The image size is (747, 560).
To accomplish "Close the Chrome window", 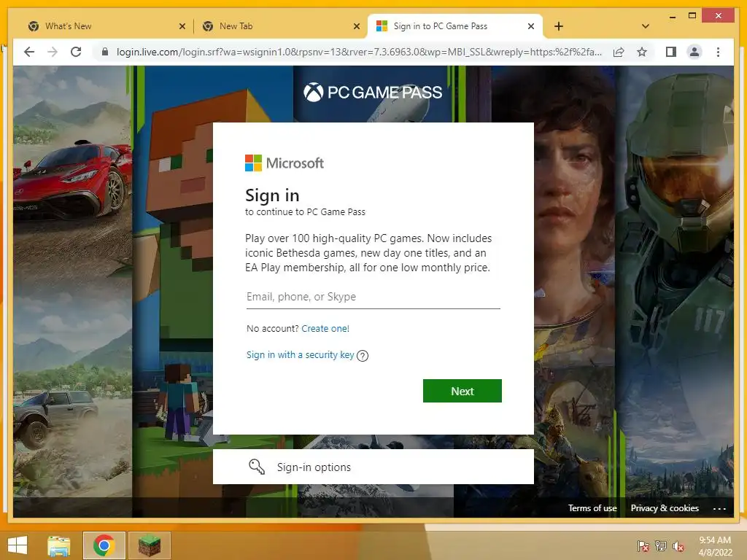I will point(719,16).
